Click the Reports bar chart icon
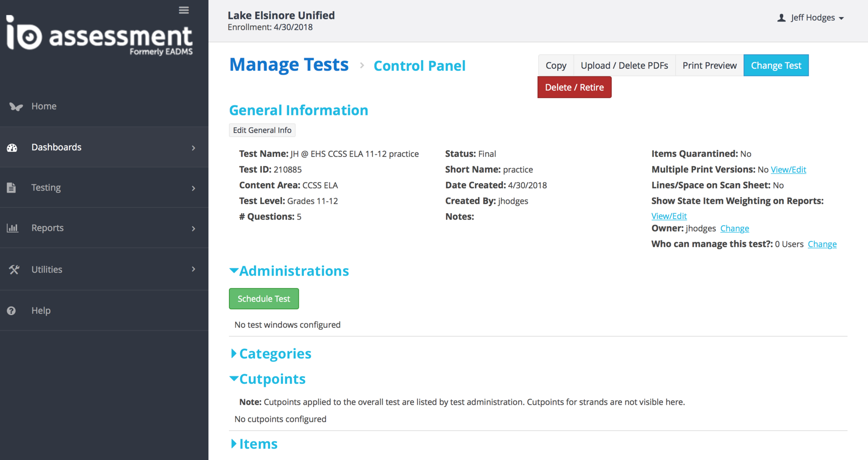The height and width of the screenshot is (460, 868). (12, 228)
